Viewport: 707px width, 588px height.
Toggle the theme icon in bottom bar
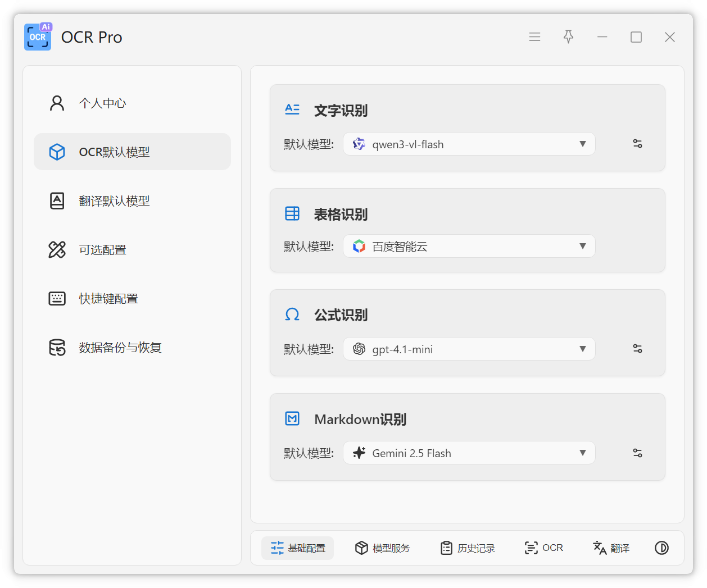(661, 548)
